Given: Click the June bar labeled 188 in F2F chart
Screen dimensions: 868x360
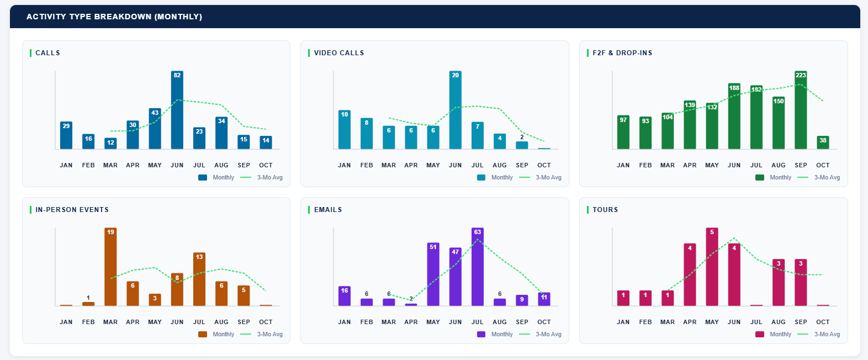Looking at the screenshot, I should click(734, 116).
